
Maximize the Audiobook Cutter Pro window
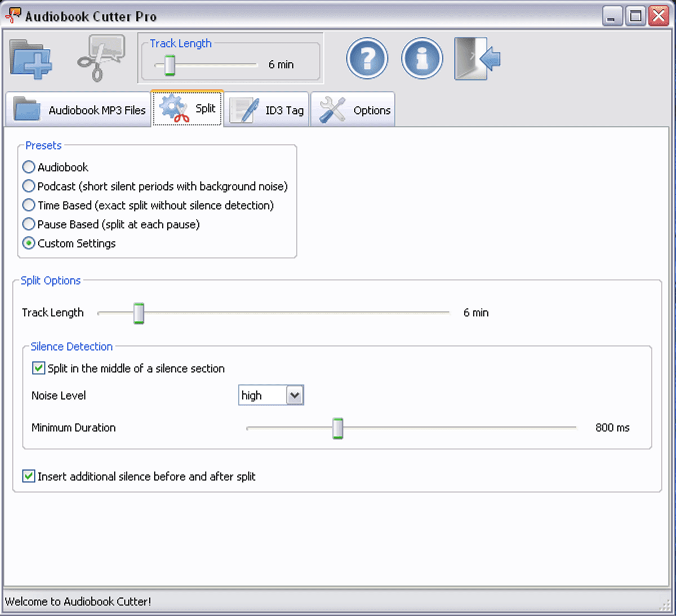point(635,16)
